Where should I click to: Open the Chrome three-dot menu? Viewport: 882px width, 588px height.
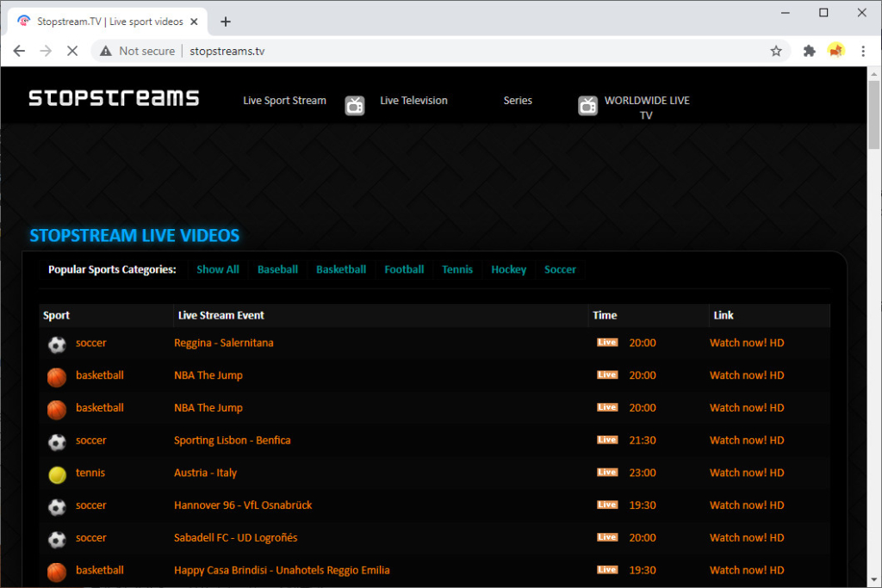point(863,51)
